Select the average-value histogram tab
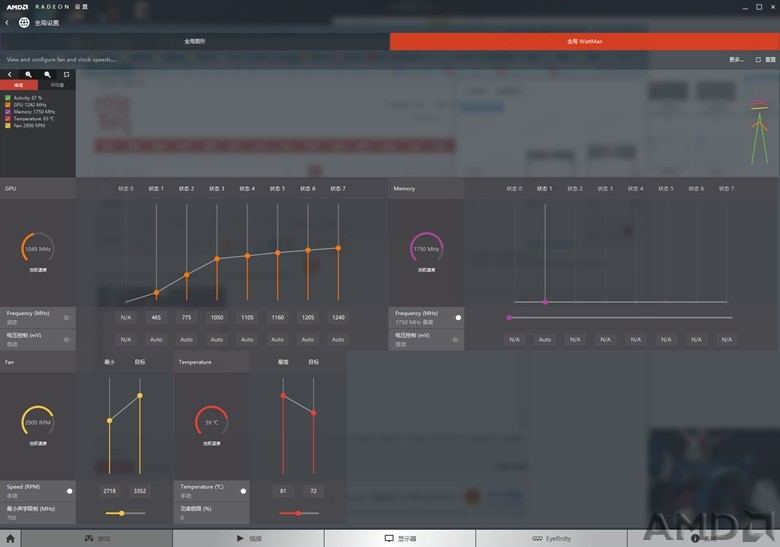 (x=57, y=85)
